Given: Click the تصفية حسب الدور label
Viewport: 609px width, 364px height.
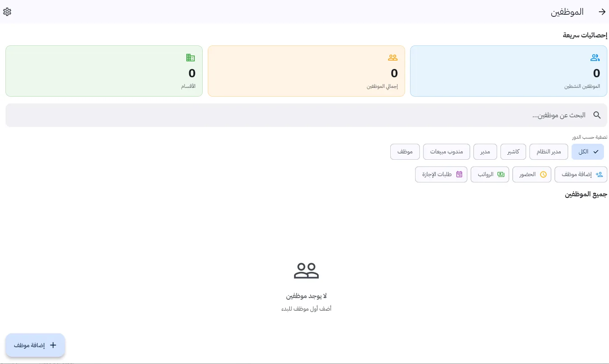Looking at the screenshot, I should pyautogui.click(x=589, y=137).
